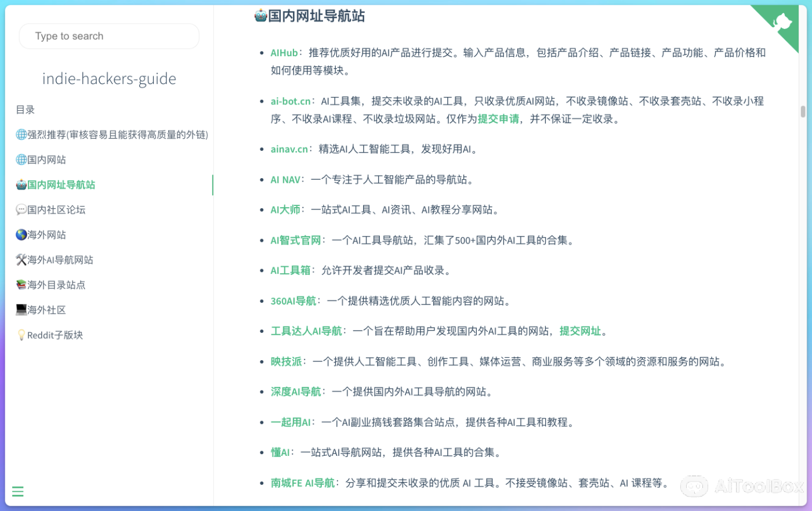The image size is (812, 511).
Task: Click the lightbulb icon next to Reddit子版块
Action: (22, 335)
